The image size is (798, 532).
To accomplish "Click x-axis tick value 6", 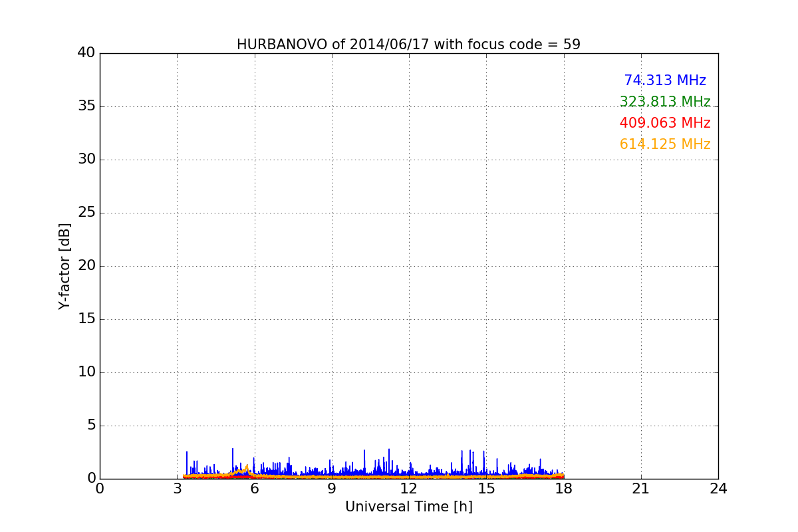I will [x=254, y=489].
